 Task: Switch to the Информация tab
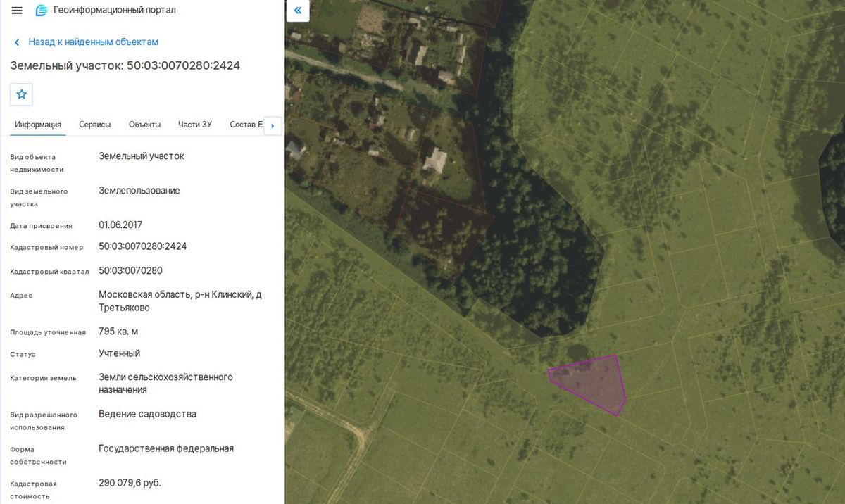coord(38,125)
